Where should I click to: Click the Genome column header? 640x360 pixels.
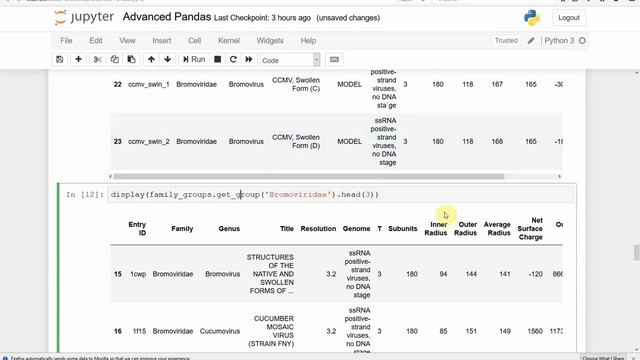[x=356, y=229]
